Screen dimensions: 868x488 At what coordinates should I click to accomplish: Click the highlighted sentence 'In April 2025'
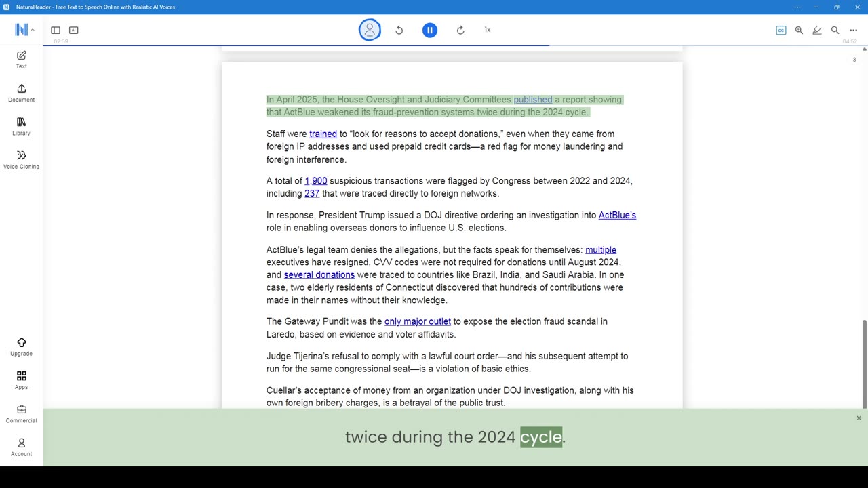pos(444,106)
